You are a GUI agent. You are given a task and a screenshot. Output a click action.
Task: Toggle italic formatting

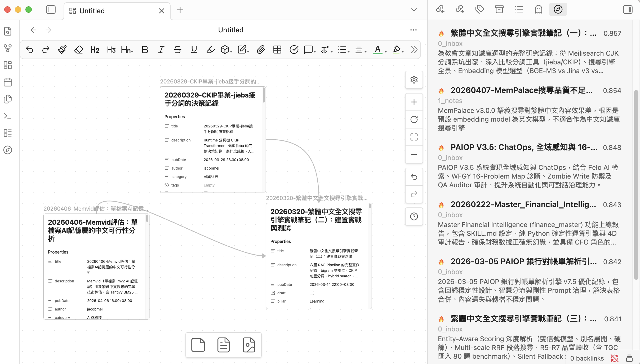pos(161,50)
